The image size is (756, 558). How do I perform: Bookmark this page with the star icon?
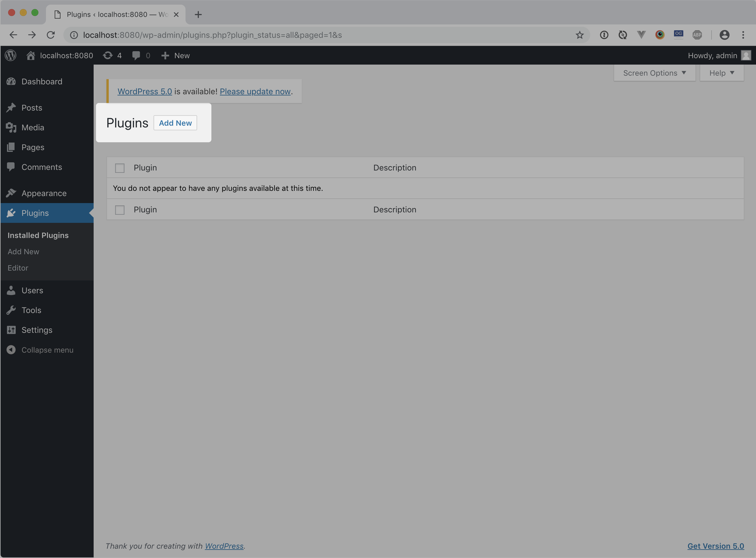tap(580, 35)
